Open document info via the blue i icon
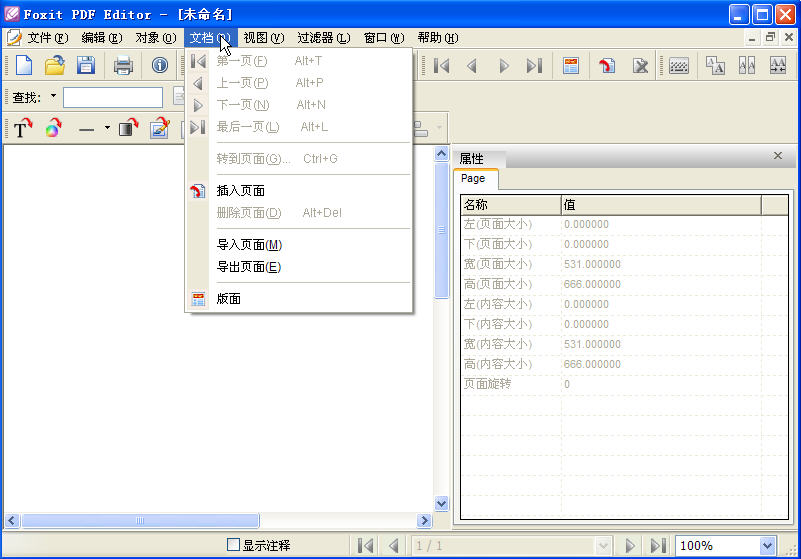 (x=160, y=65)
